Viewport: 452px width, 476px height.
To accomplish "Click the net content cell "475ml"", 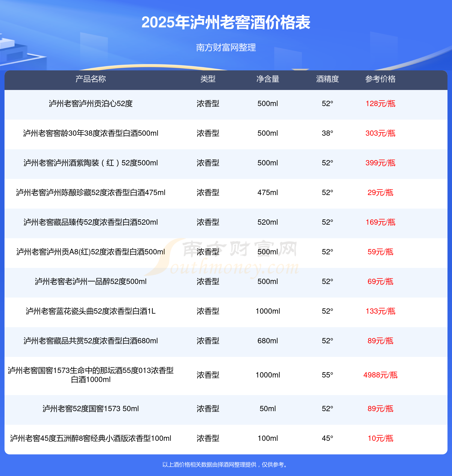I will pos(268,193).
